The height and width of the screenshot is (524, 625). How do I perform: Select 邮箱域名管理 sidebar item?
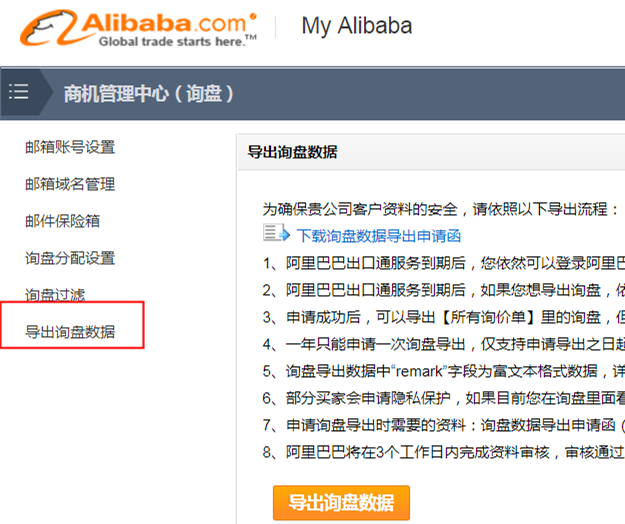coord(70,184)
